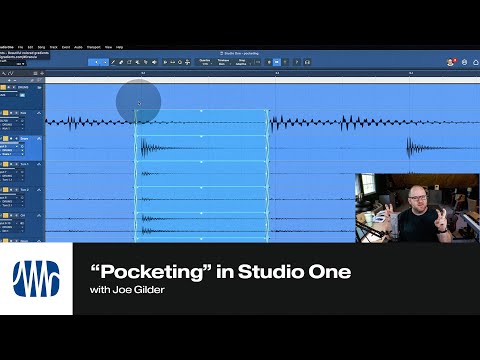Open the Timebase dropdown in toolbar

pyautogui.click(x=223, y=62)
